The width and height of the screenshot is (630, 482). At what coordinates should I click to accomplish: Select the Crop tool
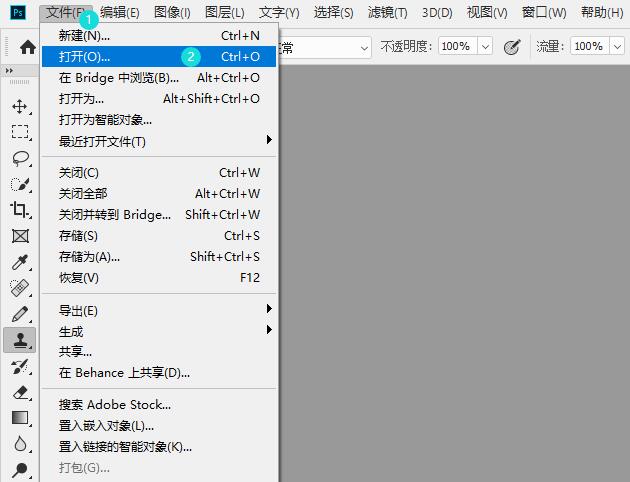tap(19, 210)
